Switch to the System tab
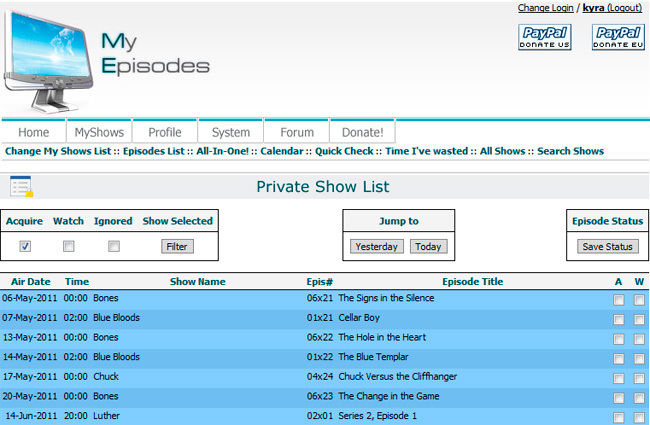 pyautogui.click(x=231, y=132)
